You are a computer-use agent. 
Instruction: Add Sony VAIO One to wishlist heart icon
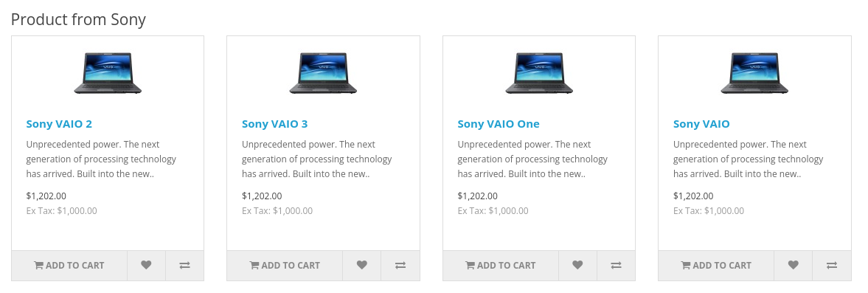(x=577, y=265)
